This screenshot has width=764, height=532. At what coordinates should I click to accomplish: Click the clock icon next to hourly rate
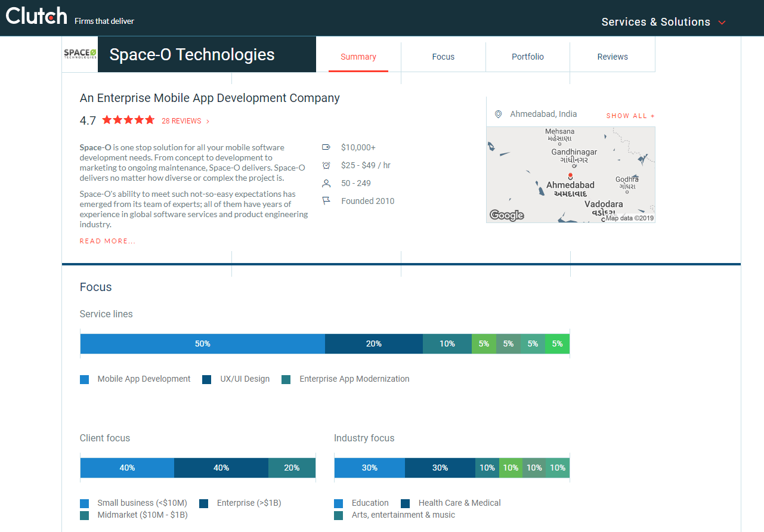(326, 165)
